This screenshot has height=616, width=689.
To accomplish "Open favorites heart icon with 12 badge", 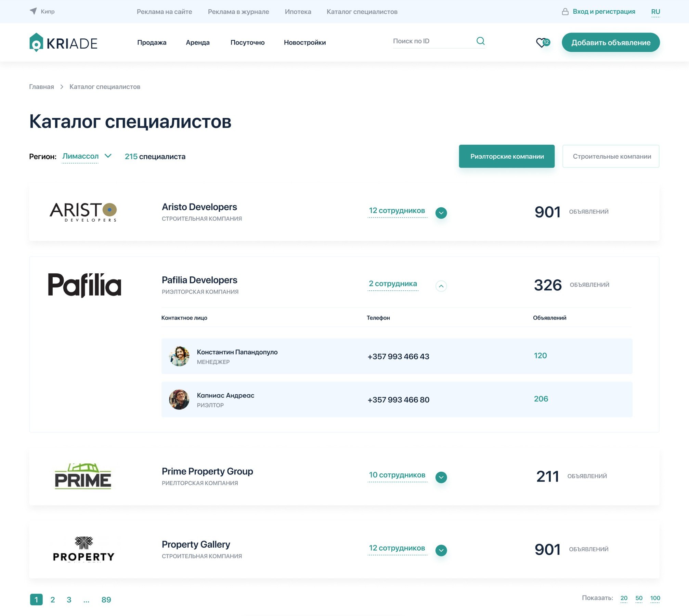I will [x=542, y=43].
